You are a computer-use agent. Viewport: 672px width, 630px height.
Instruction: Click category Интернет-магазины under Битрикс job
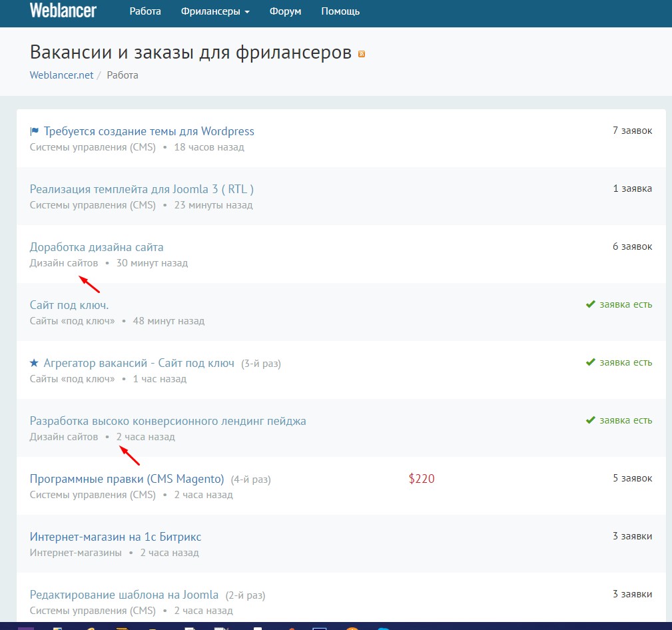point(75,553)
